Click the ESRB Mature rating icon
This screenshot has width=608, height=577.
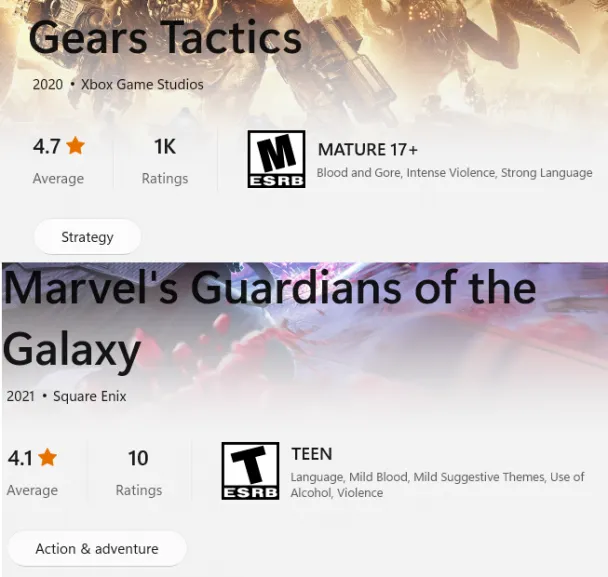tap(276, 159)
